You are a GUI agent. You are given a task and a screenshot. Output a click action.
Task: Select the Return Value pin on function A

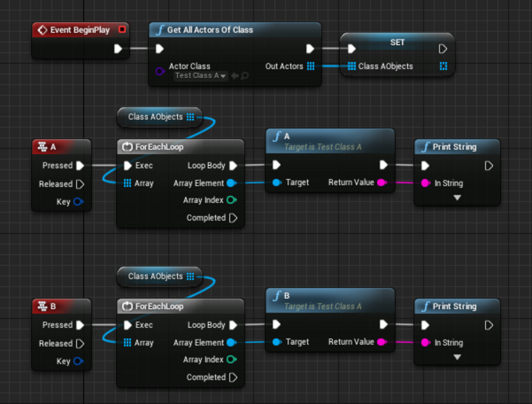click(x=382, y=182)
